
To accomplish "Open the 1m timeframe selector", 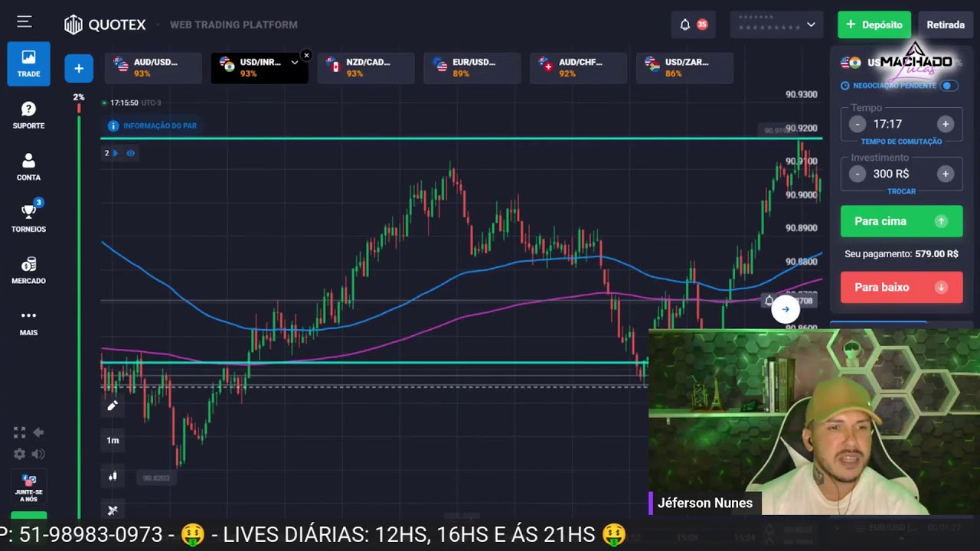I will coord(113,440).
